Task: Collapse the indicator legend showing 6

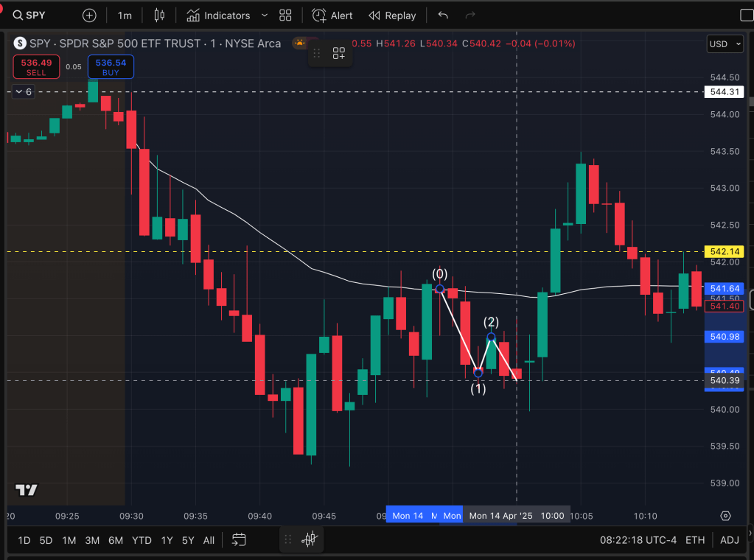Action: (x=18, y=91)
